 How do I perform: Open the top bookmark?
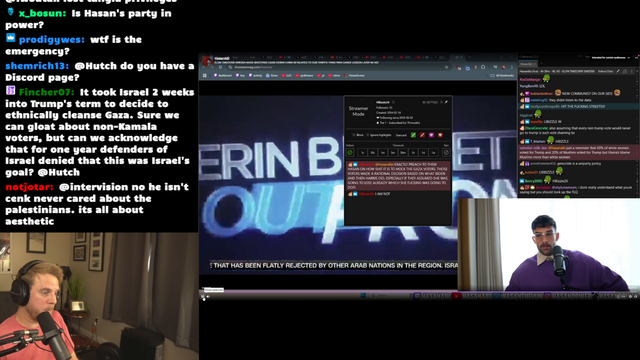coord(240,76)
